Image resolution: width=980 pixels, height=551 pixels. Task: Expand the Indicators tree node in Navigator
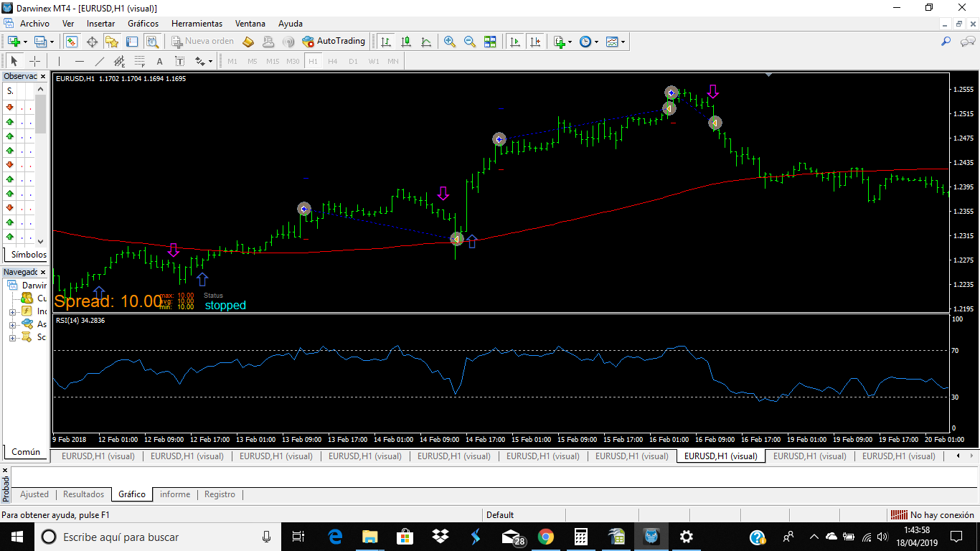tap(12, 311)
